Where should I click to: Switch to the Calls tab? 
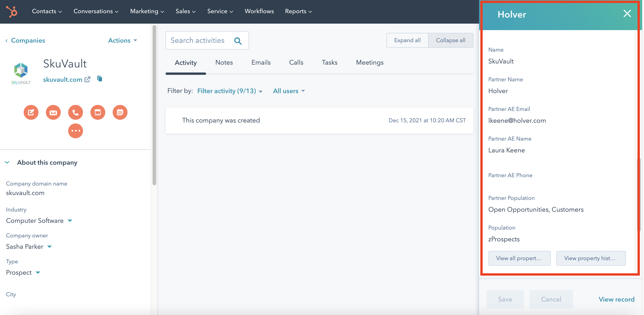[296, 63]
